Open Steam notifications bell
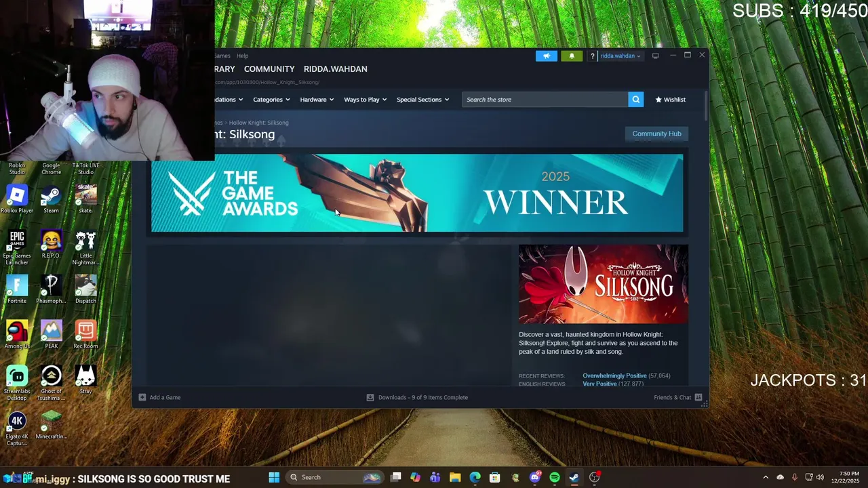 click(572, 56)
